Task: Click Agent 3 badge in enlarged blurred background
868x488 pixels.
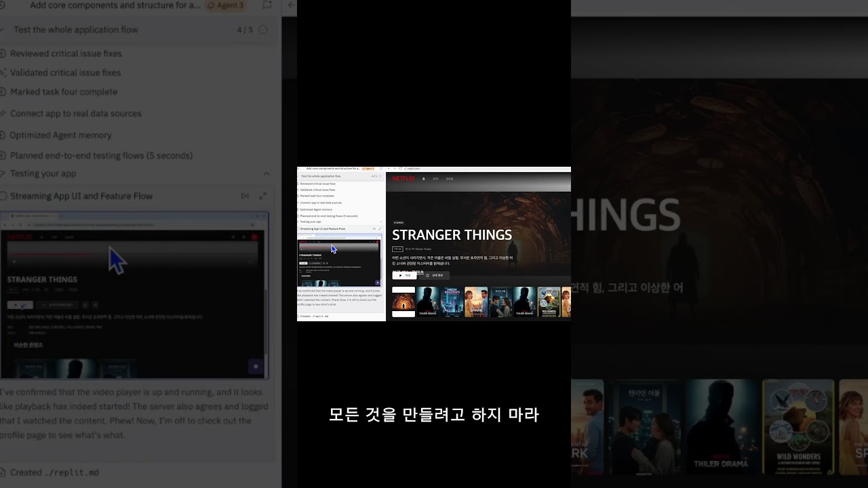Action: click(225, 5)
